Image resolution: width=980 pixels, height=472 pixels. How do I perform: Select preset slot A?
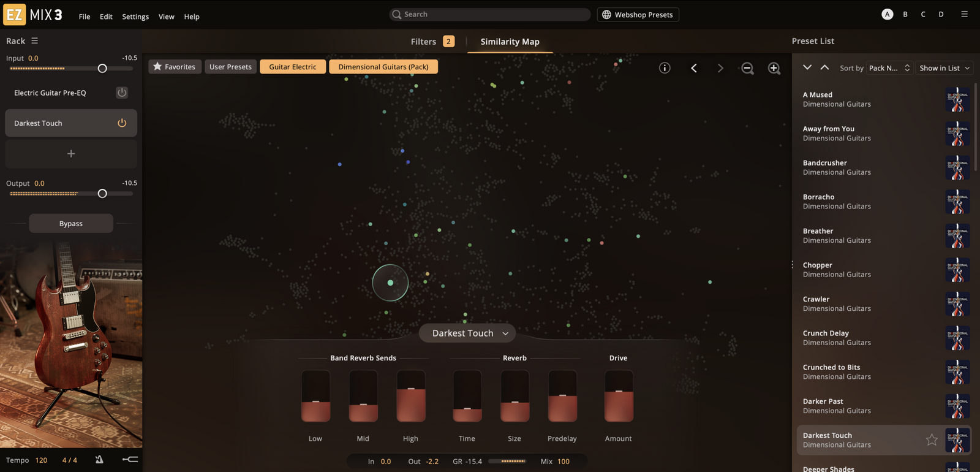click(x=887, y=14)
